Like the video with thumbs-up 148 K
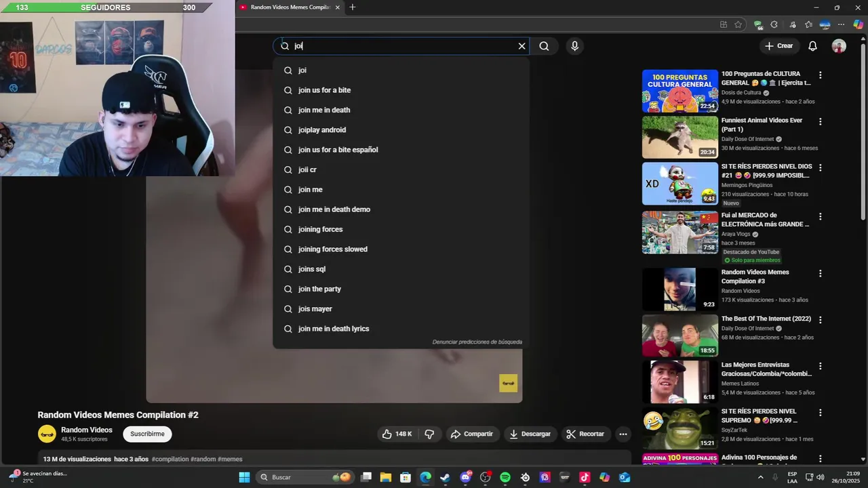 click(x=397, y=434)
